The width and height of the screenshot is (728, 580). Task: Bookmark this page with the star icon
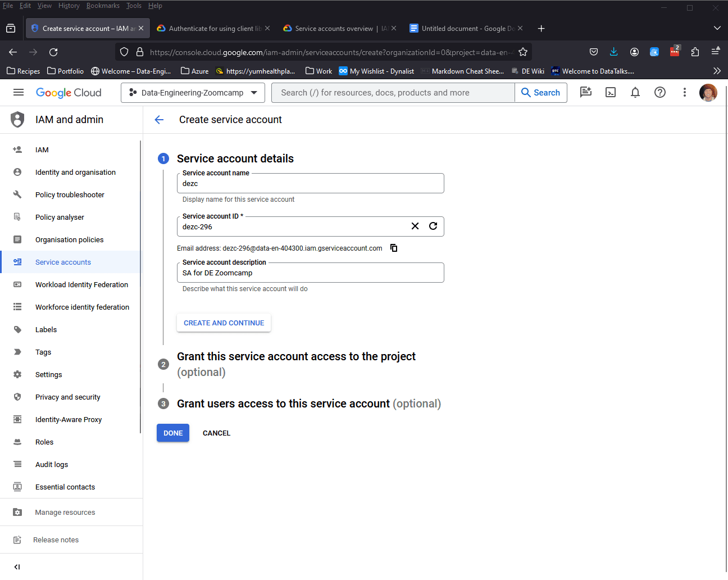click(x=523, y=52)
